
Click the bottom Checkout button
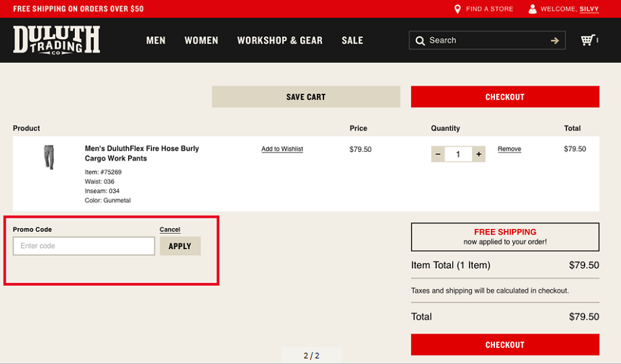click(505, 344)
